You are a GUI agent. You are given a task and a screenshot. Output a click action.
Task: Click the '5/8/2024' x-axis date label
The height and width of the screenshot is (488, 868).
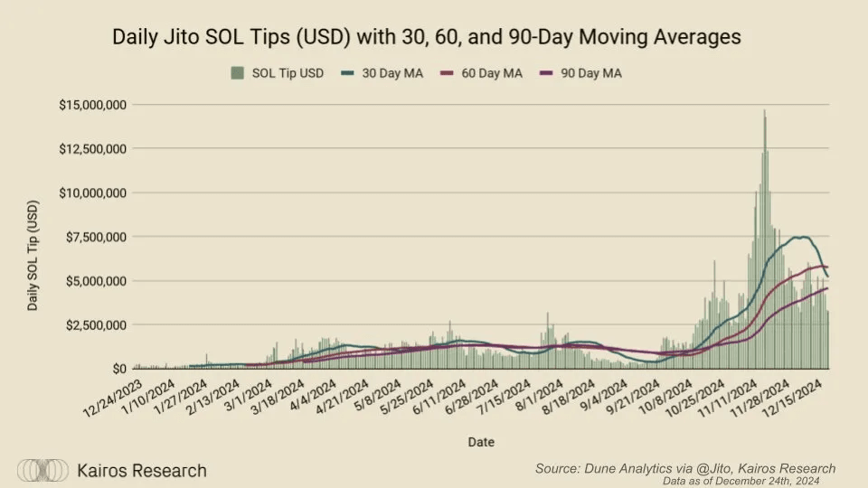coord(378,395)
